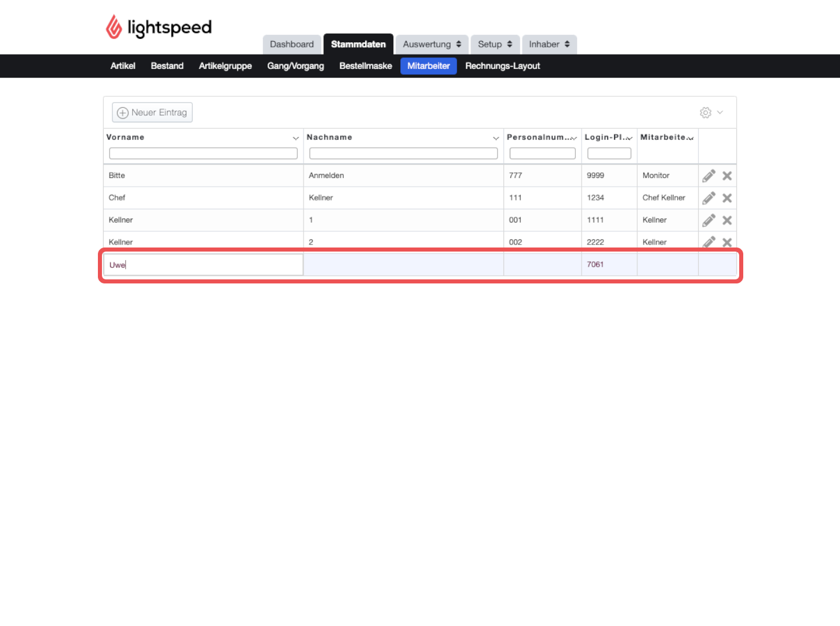The height and width of the screenshot is (626, 840).
Task: Open Bestellmaske submenu
Action: (x=366, y=66)
